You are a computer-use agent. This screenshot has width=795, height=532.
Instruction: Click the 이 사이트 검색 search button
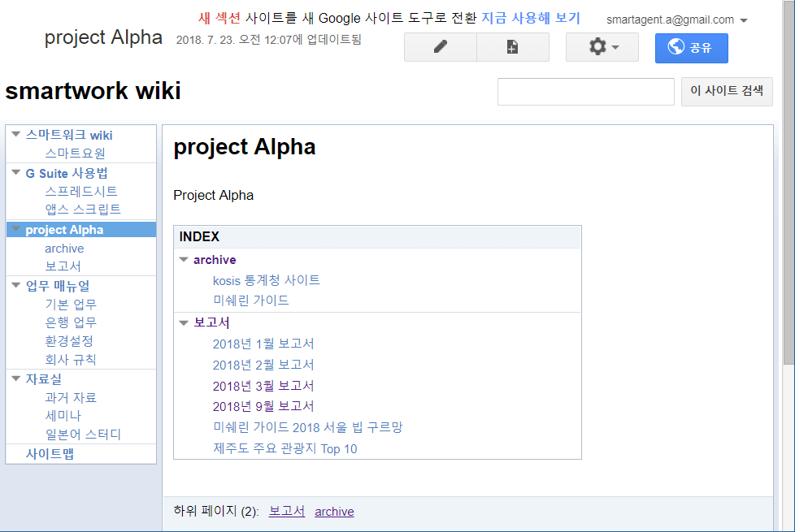pyautogui.click(x=726, y=91)
